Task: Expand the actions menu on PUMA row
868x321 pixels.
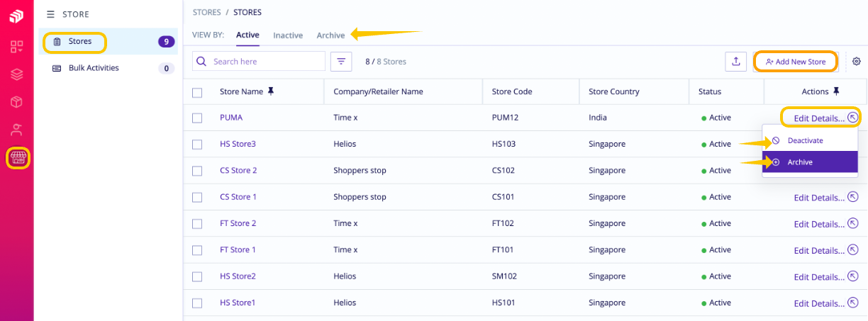Action: tap(853, 118)
